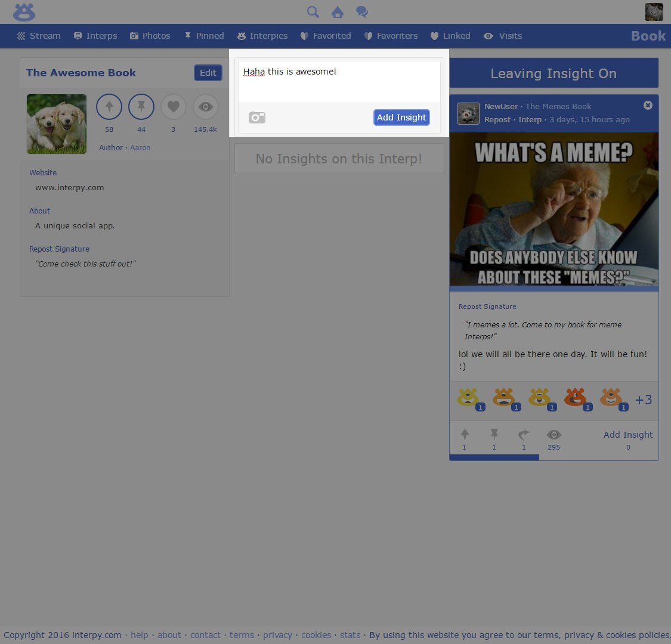Visit NewUser profile link
This screenshot has width=671, height=644.
coord(501,107)
